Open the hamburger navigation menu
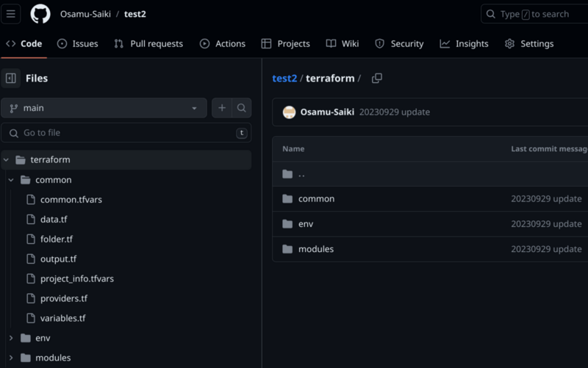 pos(10,14)
